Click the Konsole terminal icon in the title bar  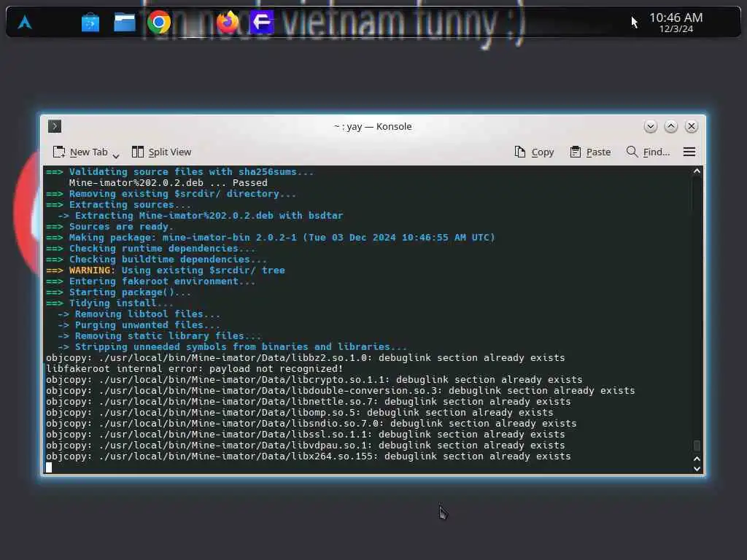(54, 126)
